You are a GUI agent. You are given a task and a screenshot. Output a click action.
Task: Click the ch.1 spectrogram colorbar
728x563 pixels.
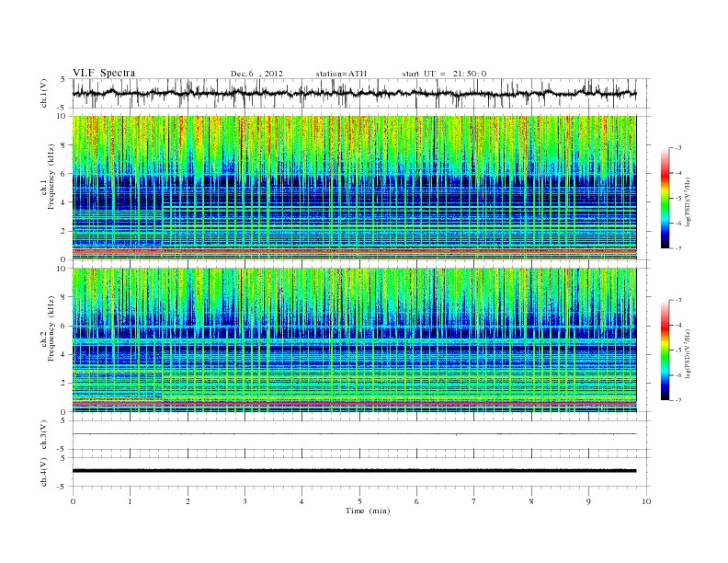click(x=665, y=199)
